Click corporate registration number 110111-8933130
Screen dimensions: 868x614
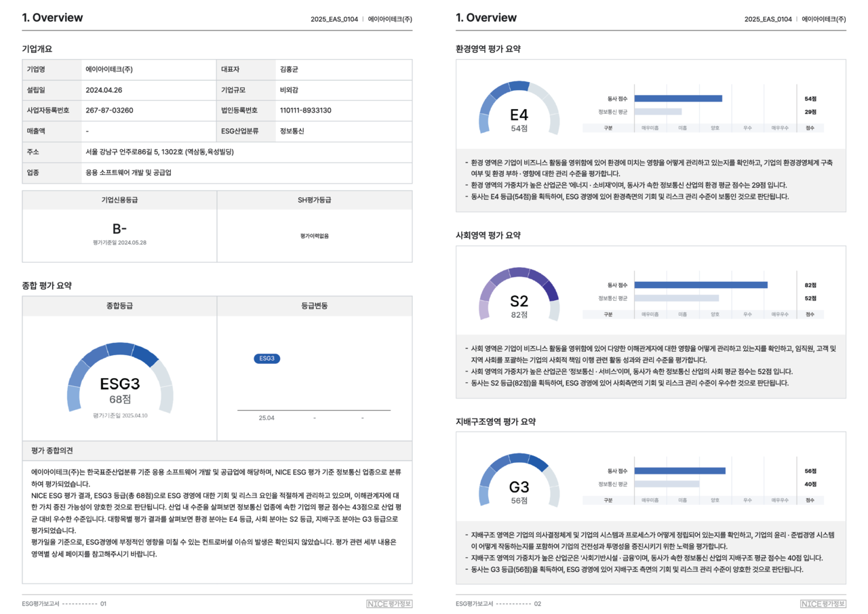305,110
